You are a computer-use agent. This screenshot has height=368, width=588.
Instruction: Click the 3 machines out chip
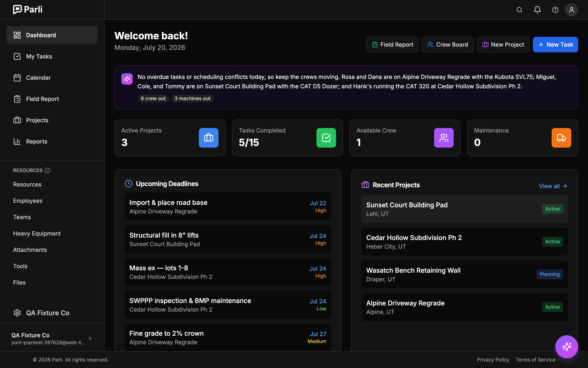193,99
